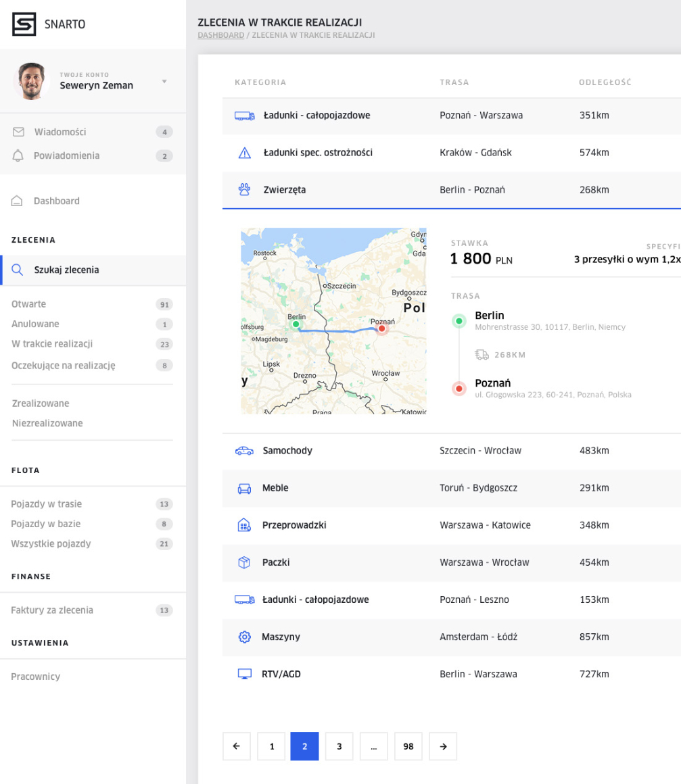681x784 pixels.
Task: Go to next page arrow
Action: (443, 746)
